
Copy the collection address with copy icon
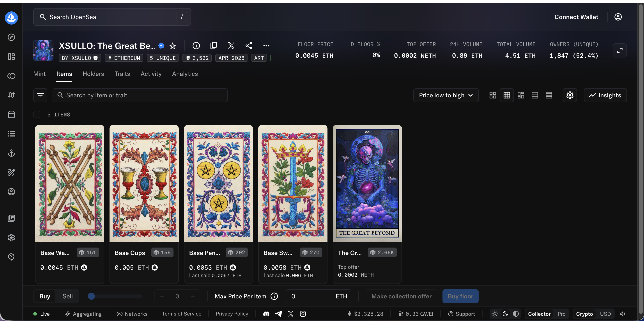pos(214,46)
